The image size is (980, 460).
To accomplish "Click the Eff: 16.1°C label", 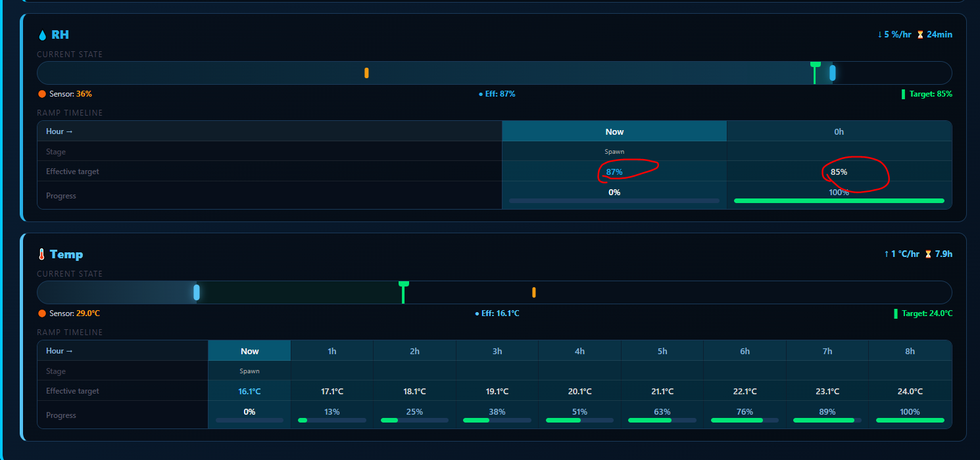I will 497,313.
